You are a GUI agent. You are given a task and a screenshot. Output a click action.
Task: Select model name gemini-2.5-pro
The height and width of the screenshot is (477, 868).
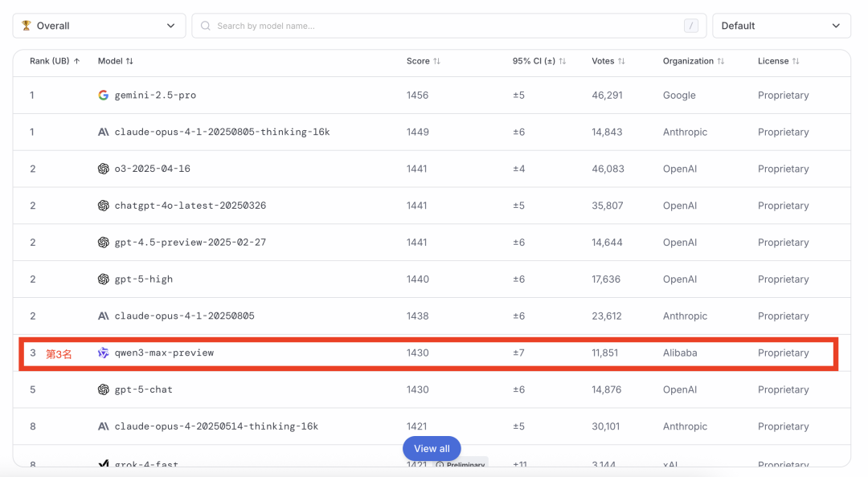pos(155,96)
